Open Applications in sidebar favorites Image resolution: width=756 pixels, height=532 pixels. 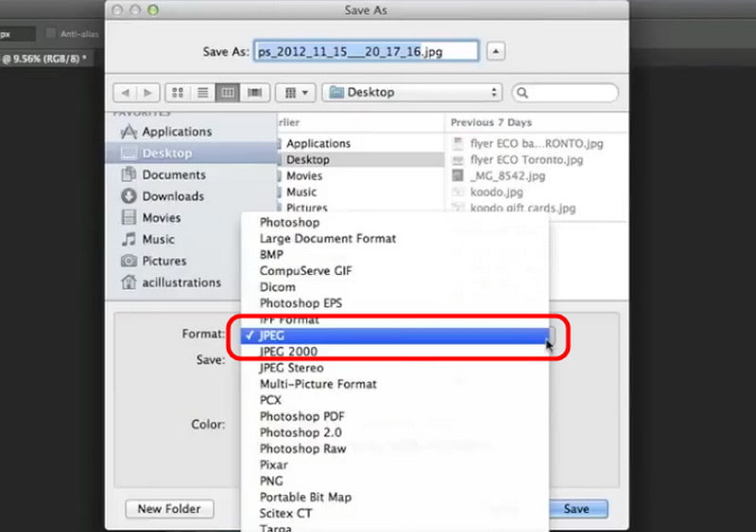coord(191,131)
